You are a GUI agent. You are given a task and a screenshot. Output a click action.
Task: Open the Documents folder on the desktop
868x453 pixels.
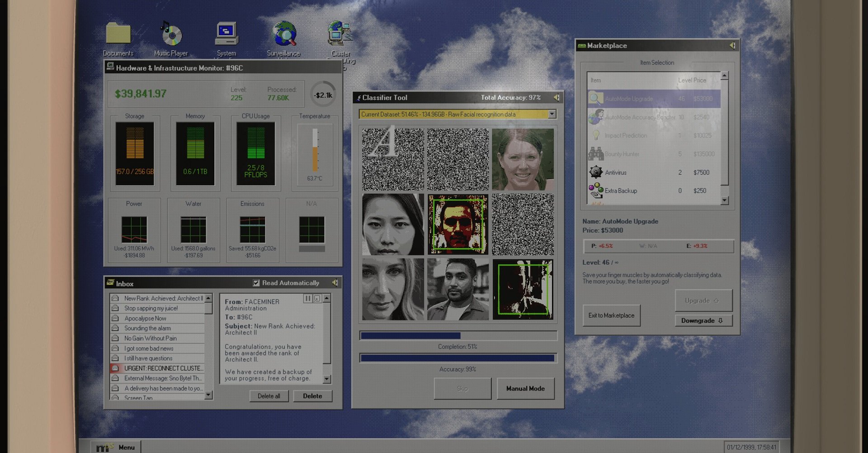coord(118,34)
